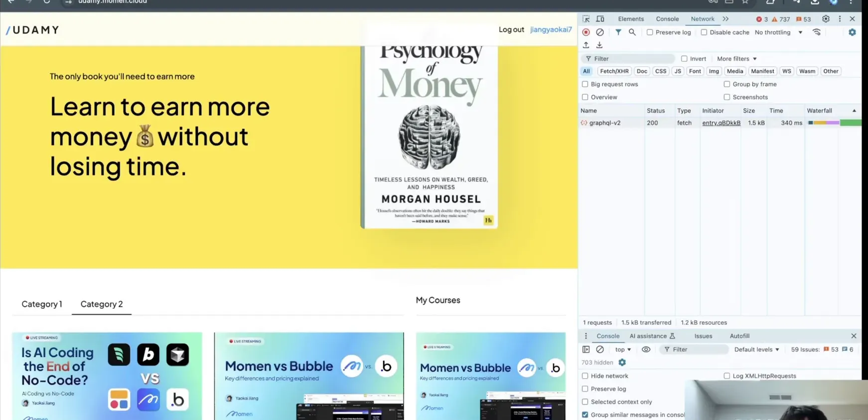The image size is (868, 420).
Task: Select the Network tab
Action: point(703,19)
